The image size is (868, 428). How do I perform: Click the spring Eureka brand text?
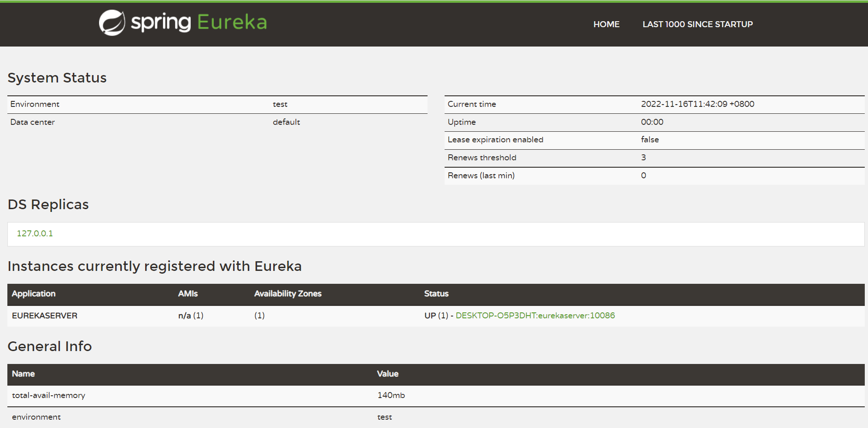199,22
